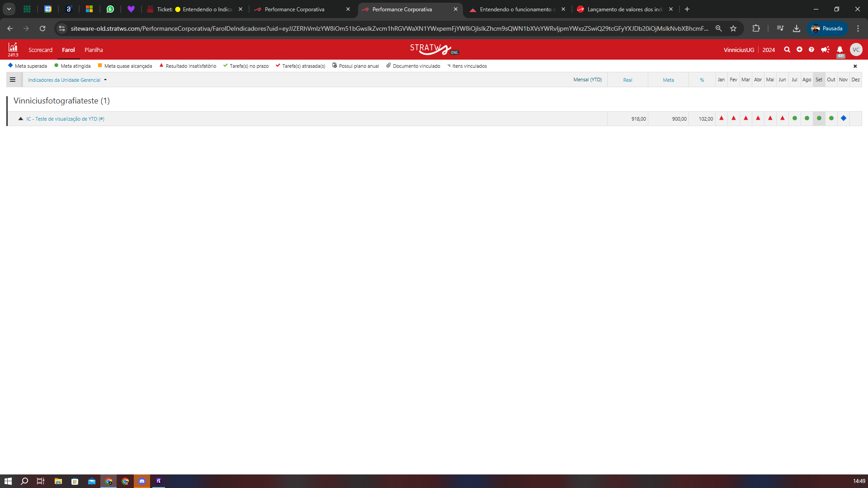Open the VC user avatar menu
868x488 pixels.
[856, 50]
